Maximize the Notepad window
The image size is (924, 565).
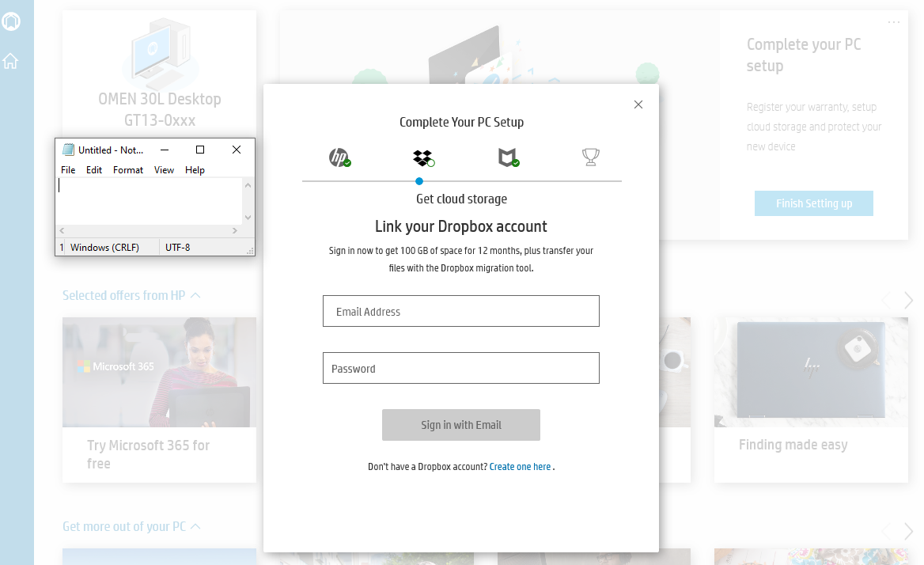[200, 150]
